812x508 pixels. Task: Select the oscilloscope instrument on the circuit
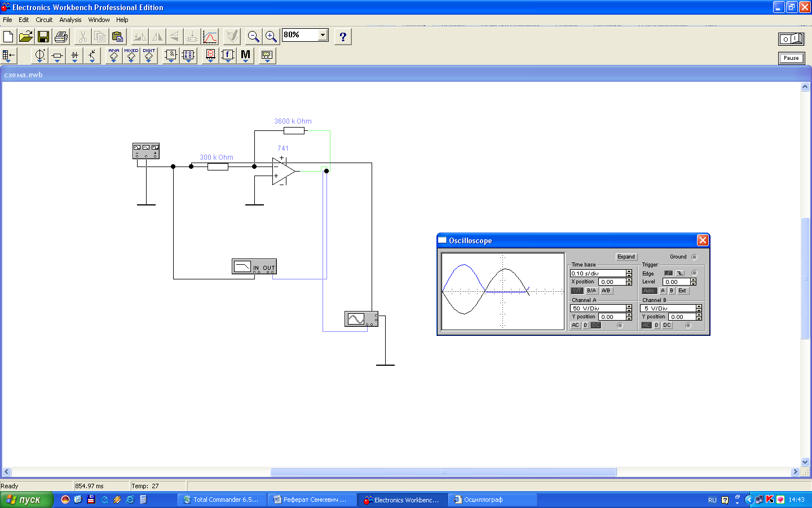361,319
